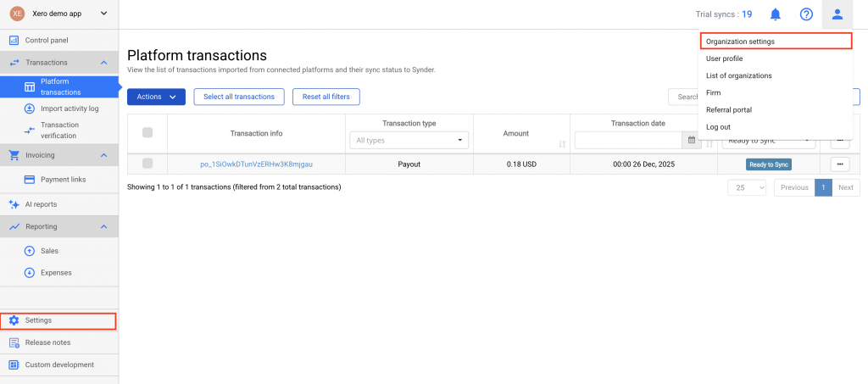The height and width of the screenshot is (384, 868).
Task: Click the notifications bell icon
Action: pyautogui.click(x=776, y=14)
